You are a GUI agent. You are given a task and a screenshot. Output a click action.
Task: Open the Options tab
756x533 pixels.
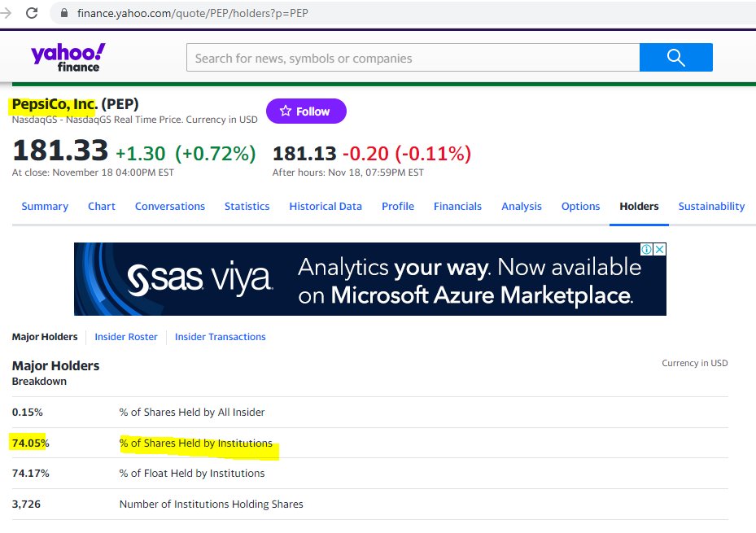580,206
